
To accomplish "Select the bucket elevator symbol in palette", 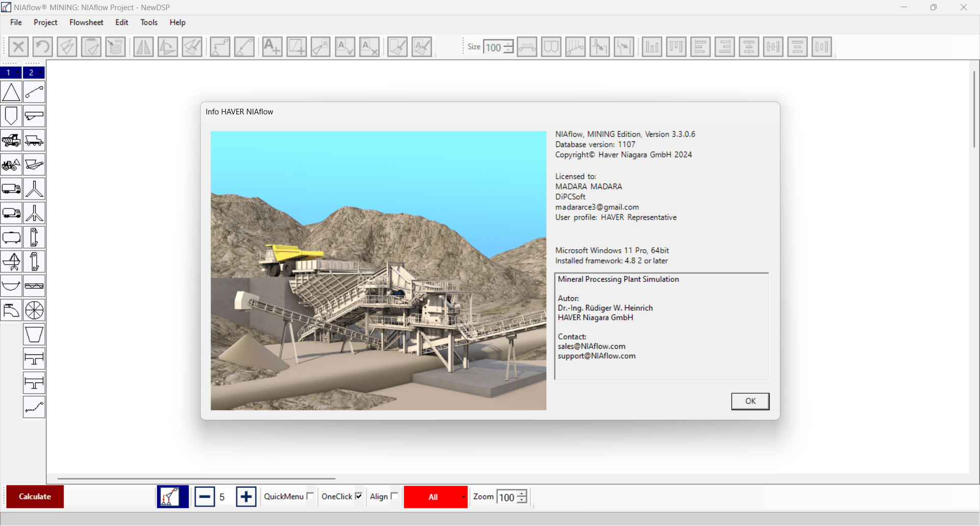I will tap(34, 237).
